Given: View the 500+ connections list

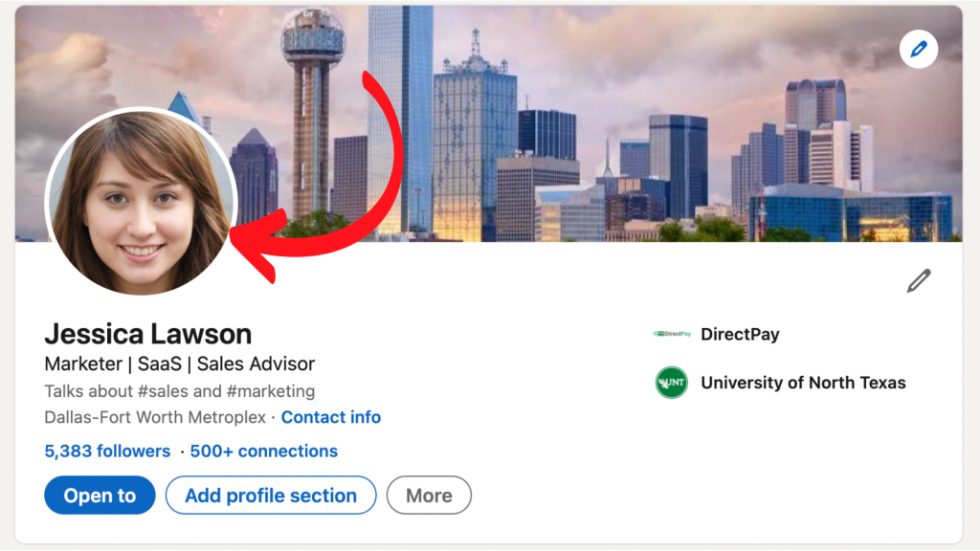Looking at the screenshot, I should point(264,452).
